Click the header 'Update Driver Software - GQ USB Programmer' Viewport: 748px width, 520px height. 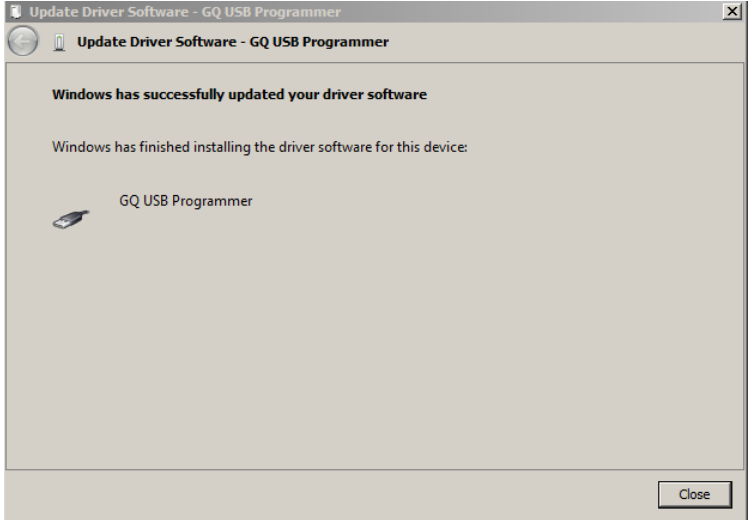233,42
